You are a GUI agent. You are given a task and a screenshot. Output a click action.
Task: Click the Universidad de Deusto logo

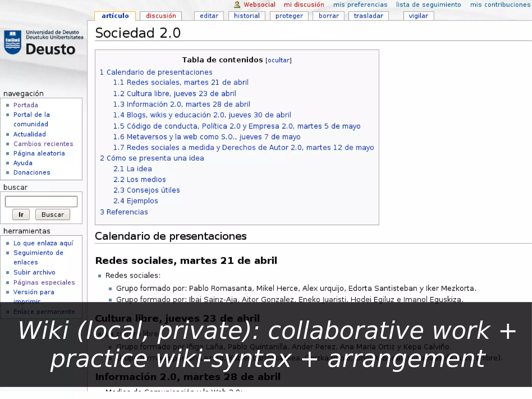click(44, 43)
